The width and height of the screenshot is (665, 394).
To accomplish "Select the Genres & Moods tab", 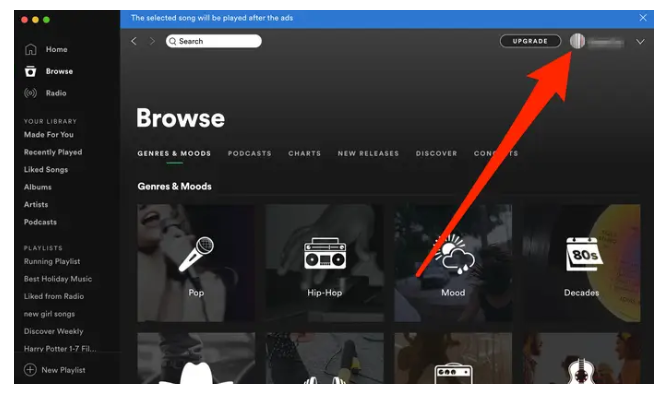I will [x=174, y=154].
